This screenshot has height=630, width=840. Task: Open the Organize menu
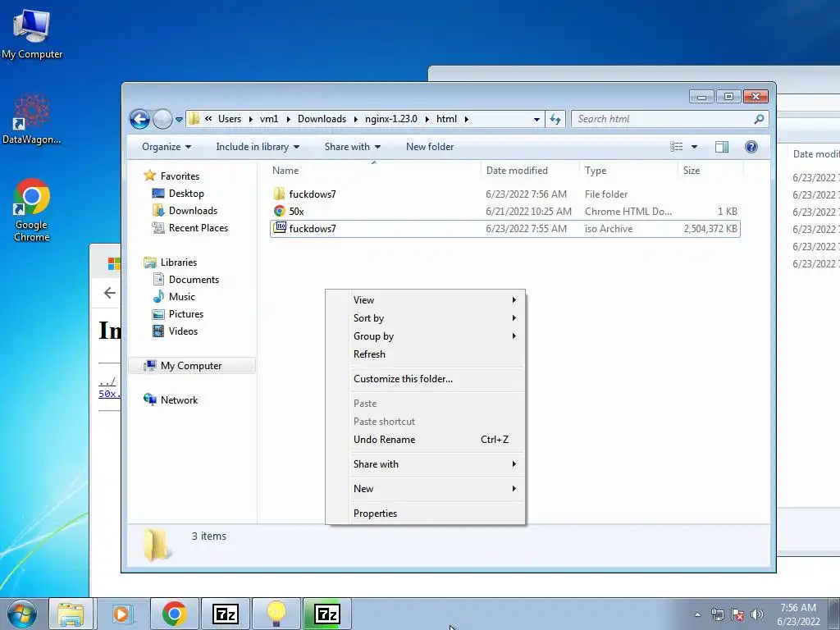[x=166, y=147]
